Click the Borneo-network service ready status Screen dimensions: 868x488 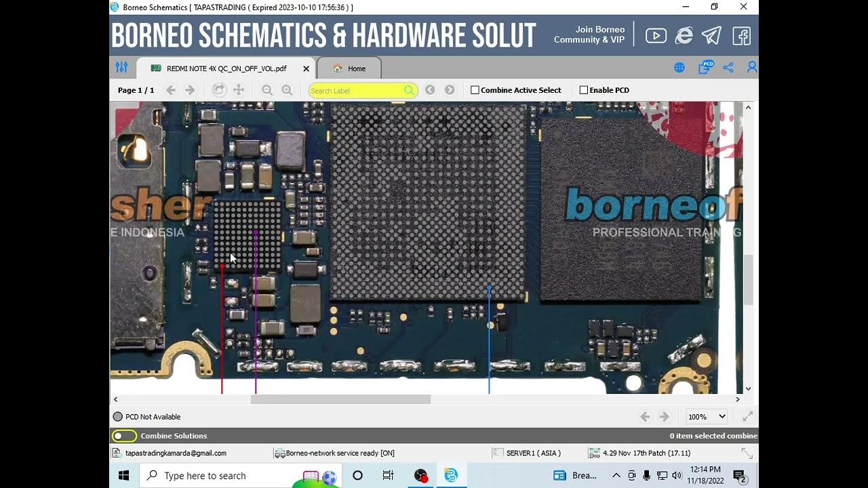[334, 453]
